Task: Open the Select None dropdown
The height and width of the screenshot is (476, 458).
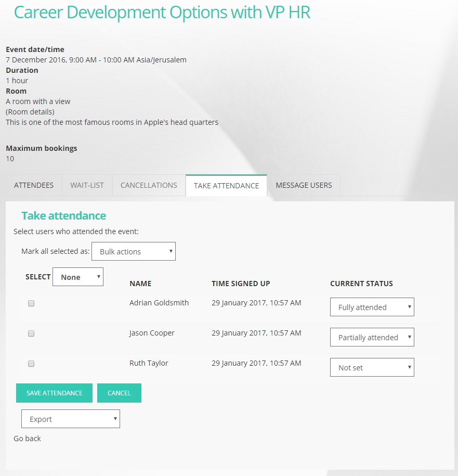Action: [78, 277]
